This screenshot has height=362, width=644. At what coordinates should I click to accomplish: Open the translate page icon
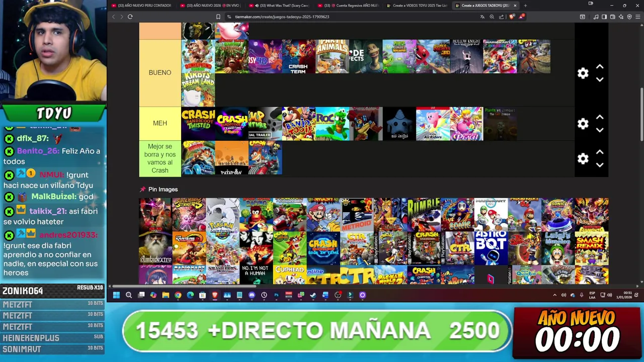(x=482, y=17)
